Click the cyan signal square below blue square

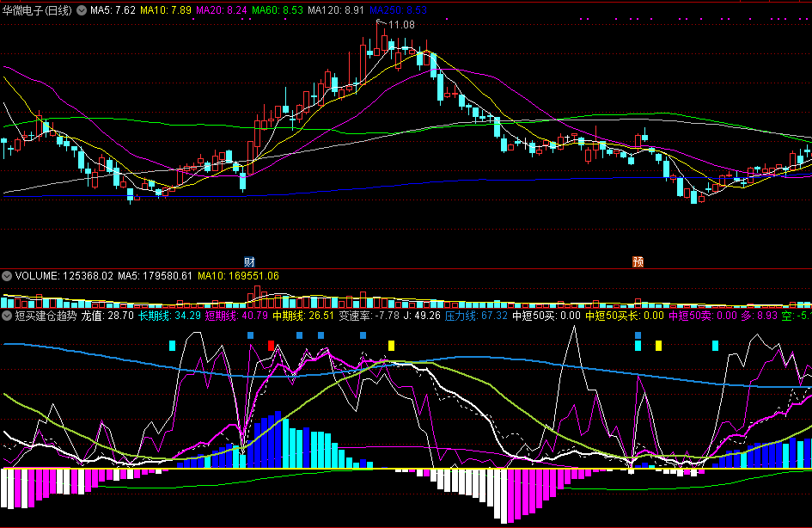638,346
